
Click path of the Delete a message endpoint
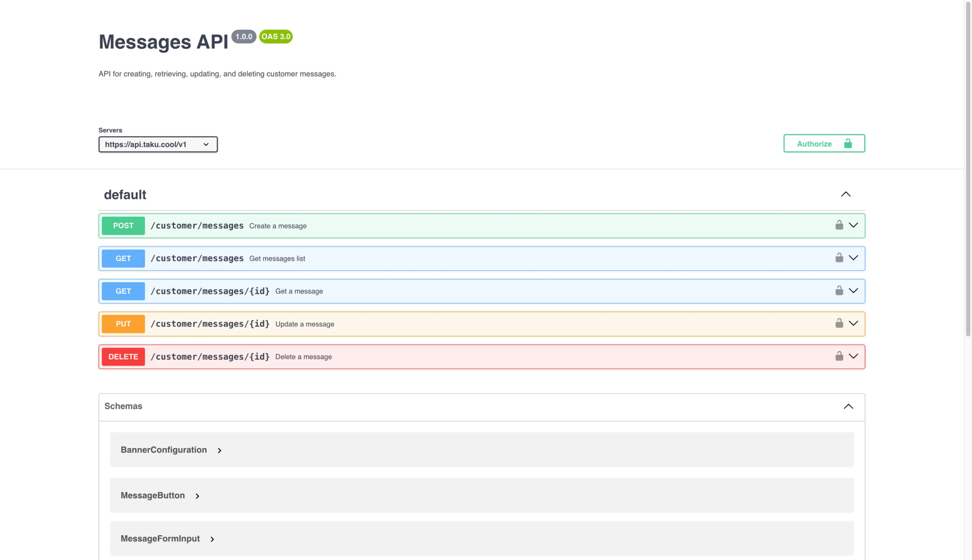210,357
